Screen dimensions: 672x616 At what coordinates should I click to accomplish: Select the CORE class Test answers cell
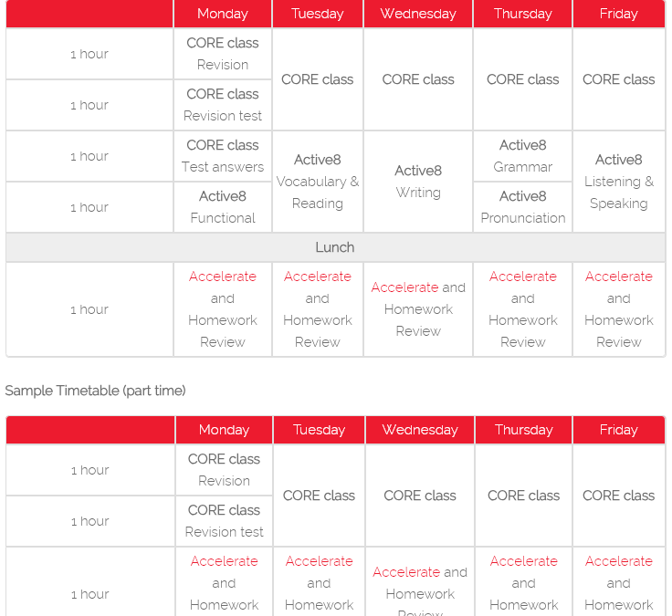223,156
